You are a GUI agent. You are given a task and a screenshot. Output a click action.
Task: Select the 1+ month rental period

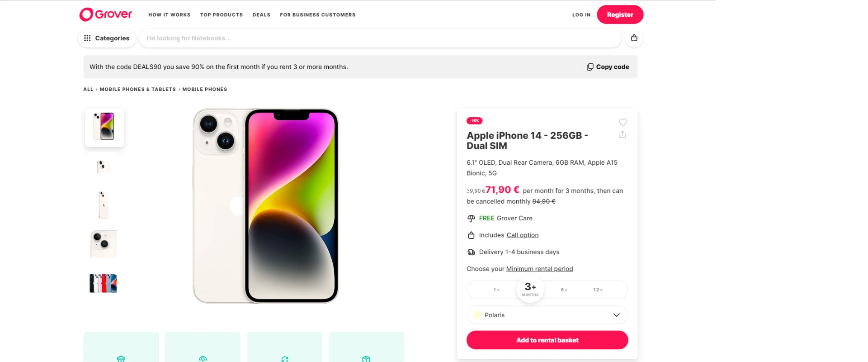click(496, 290)
